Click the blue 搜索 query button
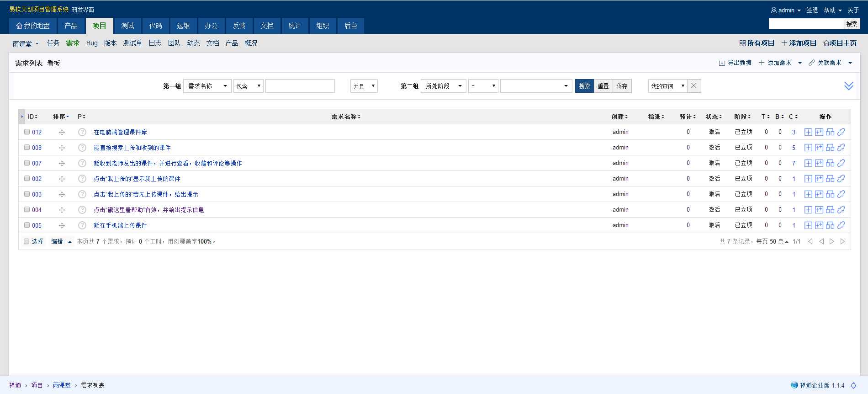The width and height of the screenshot is (868, 394). [584, 86]
